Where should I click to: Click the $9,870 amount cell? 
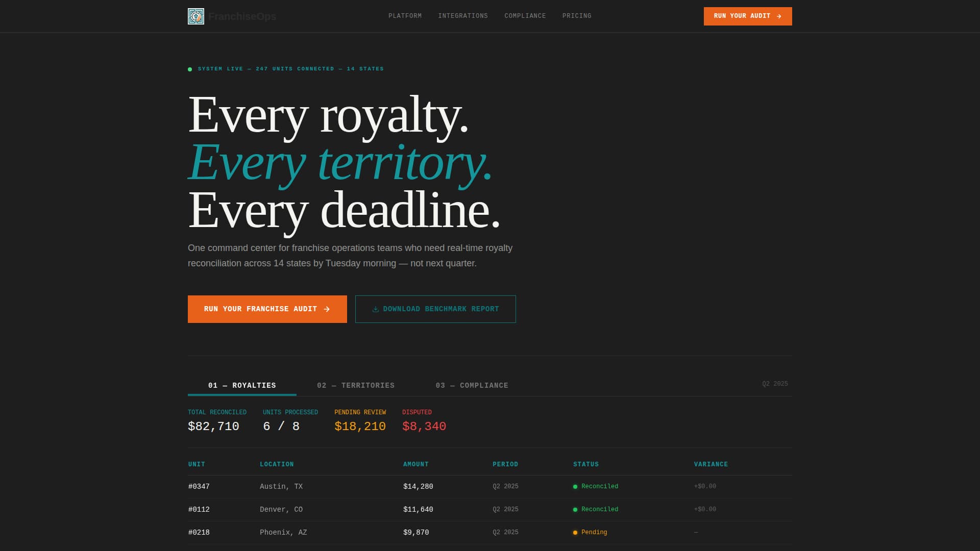(x=416, y=533)
